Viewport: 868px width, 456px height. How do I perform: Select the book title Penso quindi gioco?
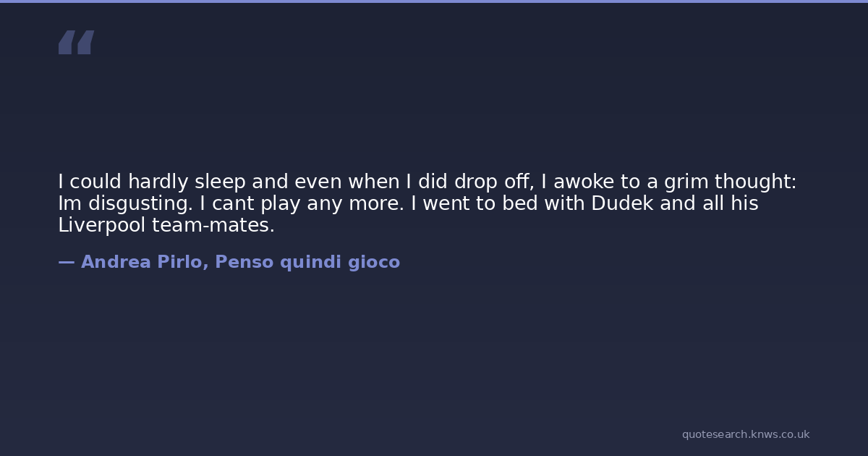click(307, 262)
